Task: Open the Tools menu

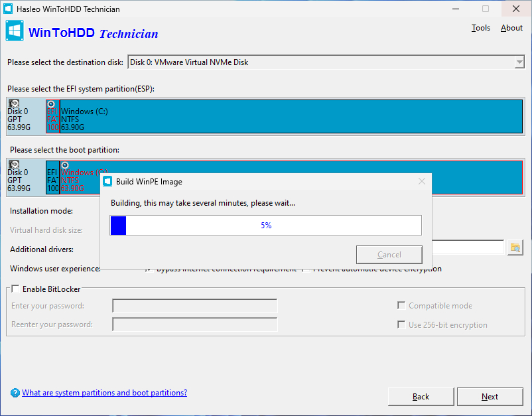Action: [x=481, y=28]
